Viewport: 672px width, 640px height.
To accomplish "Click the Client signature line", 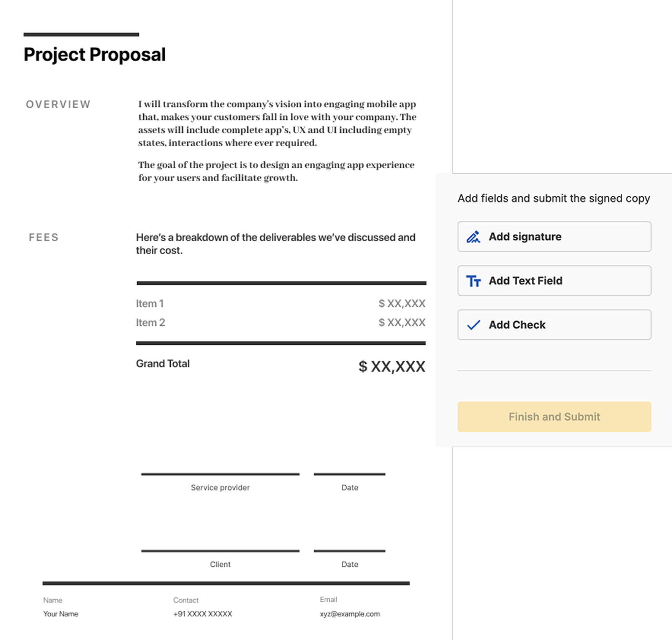I will pos(220,550).
